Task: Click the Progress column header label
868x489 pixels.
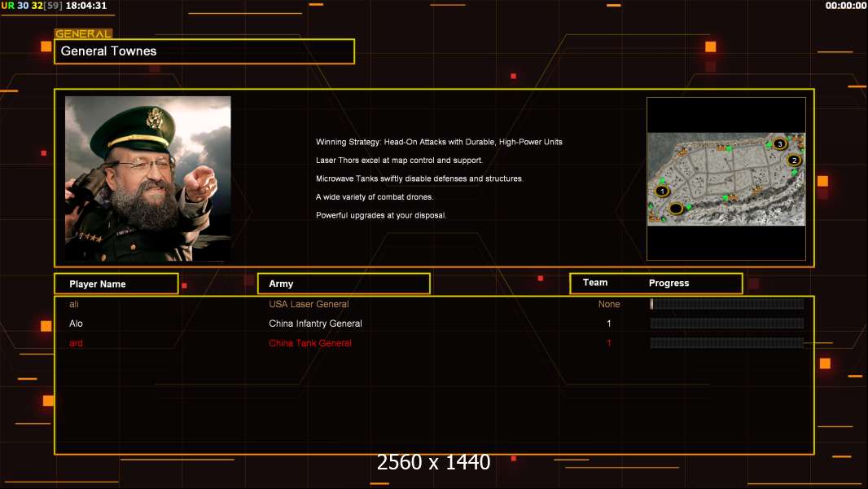Action: 669,283
